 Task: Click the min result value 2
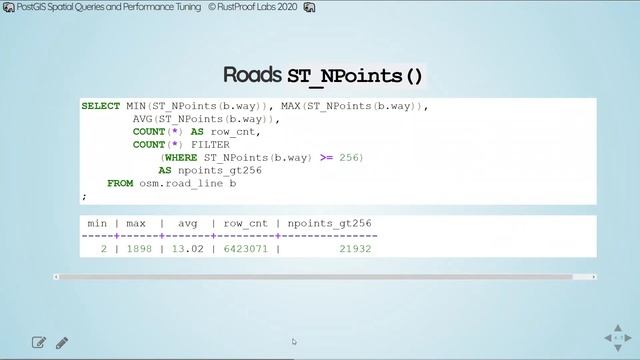coord(104,249)
